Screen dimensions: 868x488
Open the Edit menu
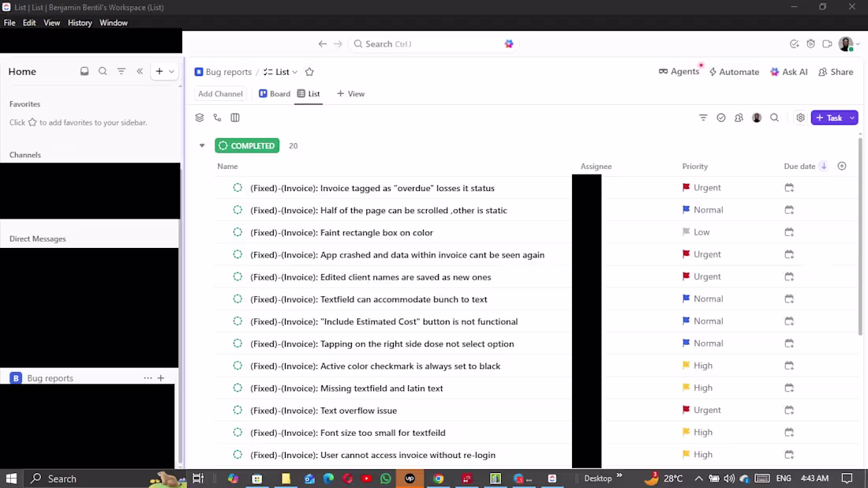pos(29,23)
